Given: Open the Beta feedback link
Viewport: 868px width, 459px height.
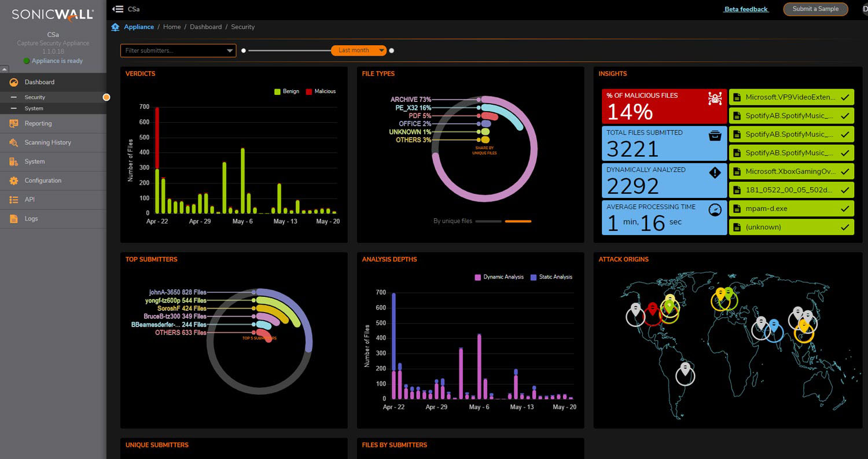Looking at the screenshot, I should point(746,9).
